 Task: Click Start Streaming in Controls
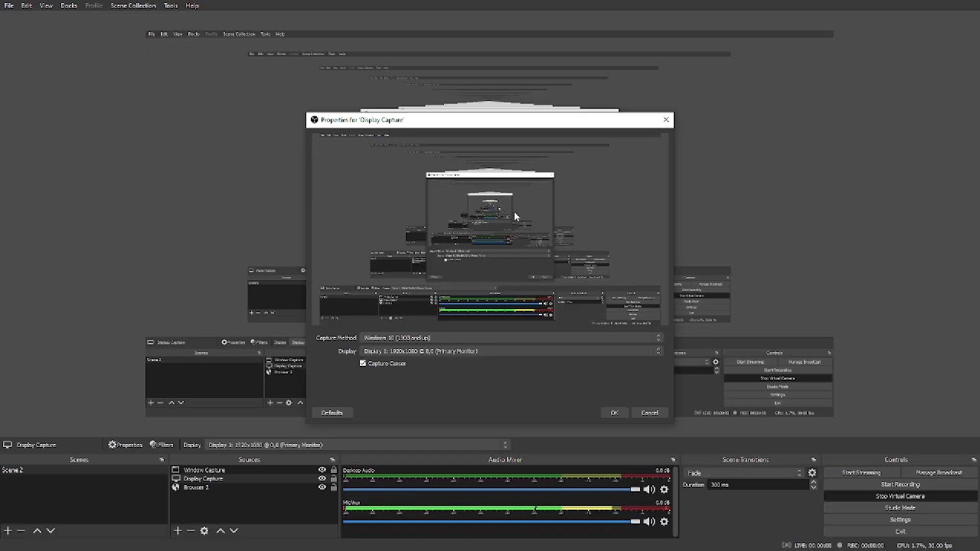pos(861,473)
